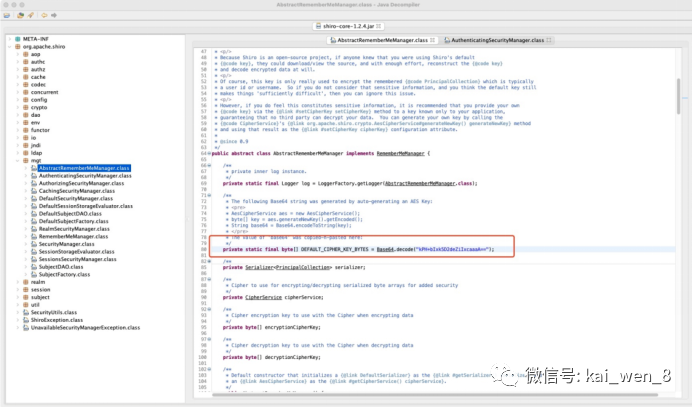This screenshot has width=693, height=407.
Task: Open CachingSecurityManager.class in the tree
Action: click(76, 191)
